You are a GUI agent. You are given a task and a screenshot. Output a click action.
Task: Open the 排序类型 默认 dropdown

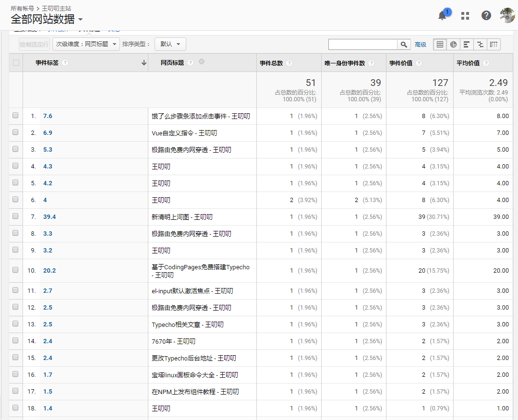pyautogui.click(x=170, y=44)
